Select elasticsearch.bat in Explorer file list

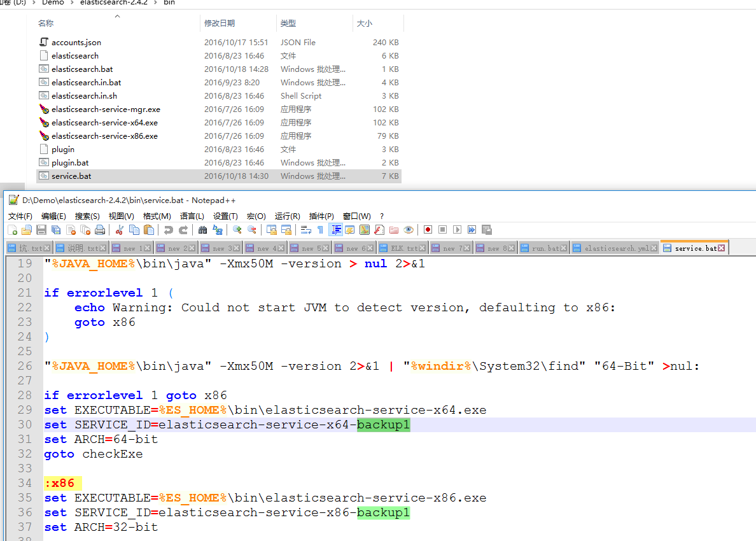82,69
